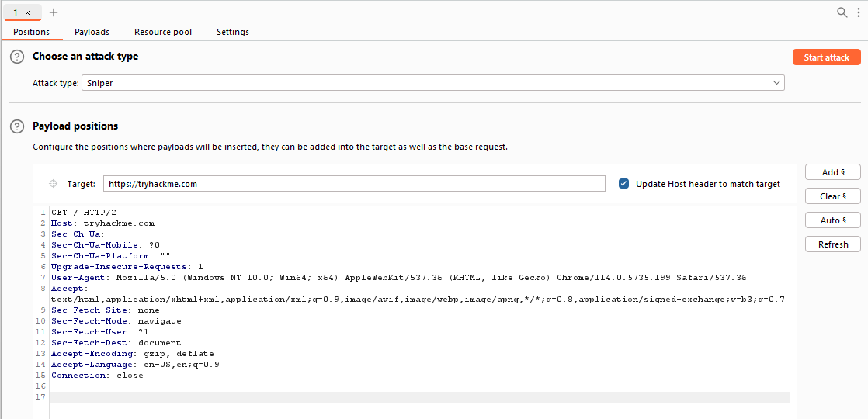This screenshot has width=868, height=419.
Task: Open the three-dot options menu
Action: pyautogui.click(x=859, y=12)
